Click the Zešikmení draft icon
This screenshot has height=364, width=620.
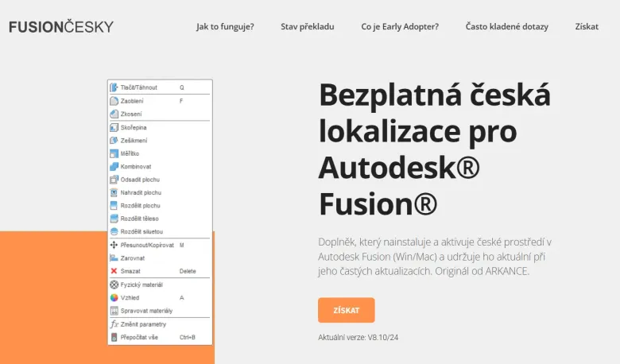tap(114, 141)
